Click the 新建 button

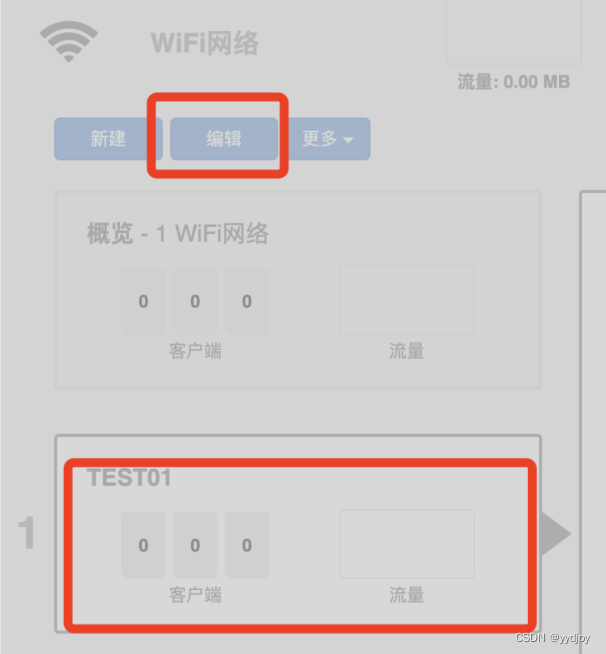(x=108, y=139)
